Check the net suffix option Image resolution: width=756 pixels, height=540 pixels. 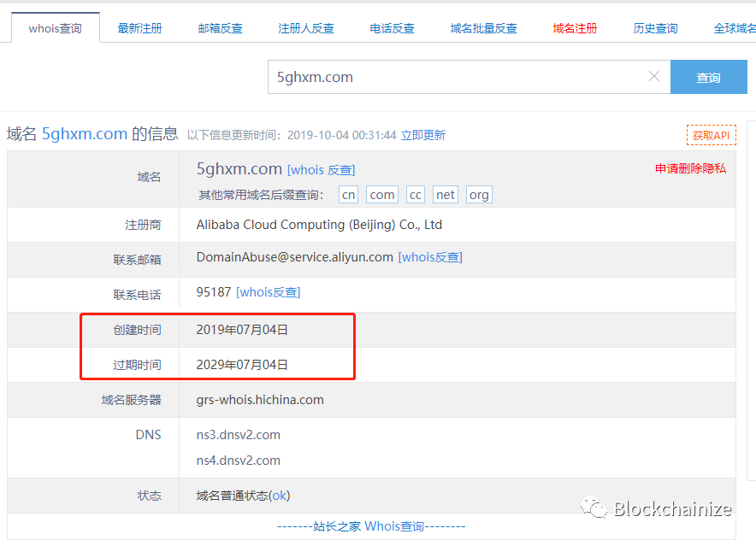(445, 195)
